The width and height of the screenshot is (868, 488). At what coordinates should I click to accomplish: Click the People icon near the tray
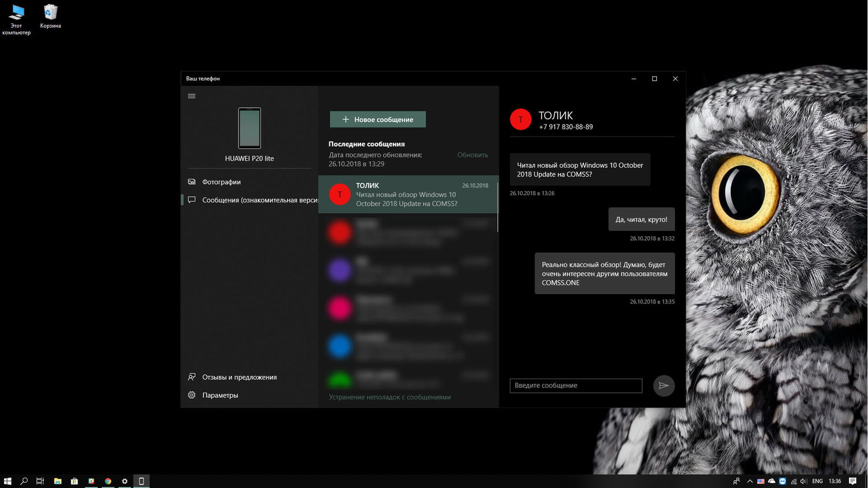point(736,481)
